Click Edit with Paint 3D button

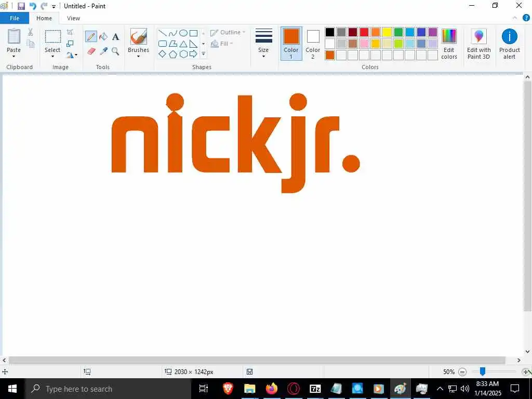(x=478, y=44)
